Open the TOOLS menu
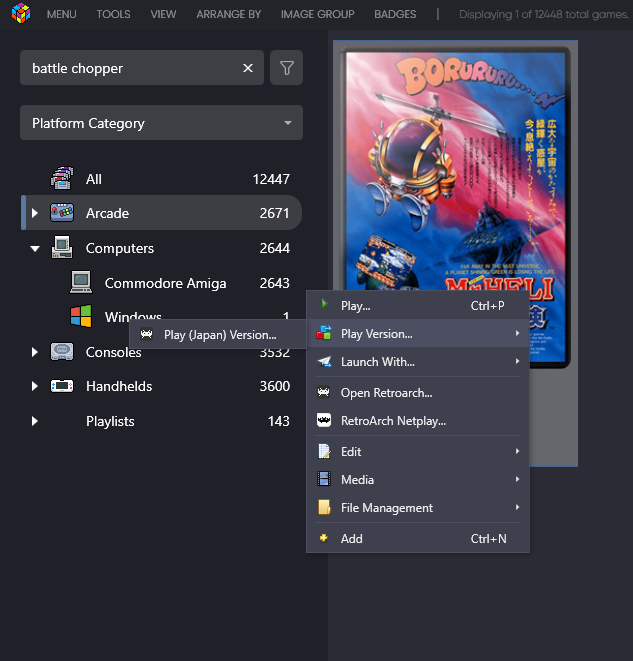 113,14
